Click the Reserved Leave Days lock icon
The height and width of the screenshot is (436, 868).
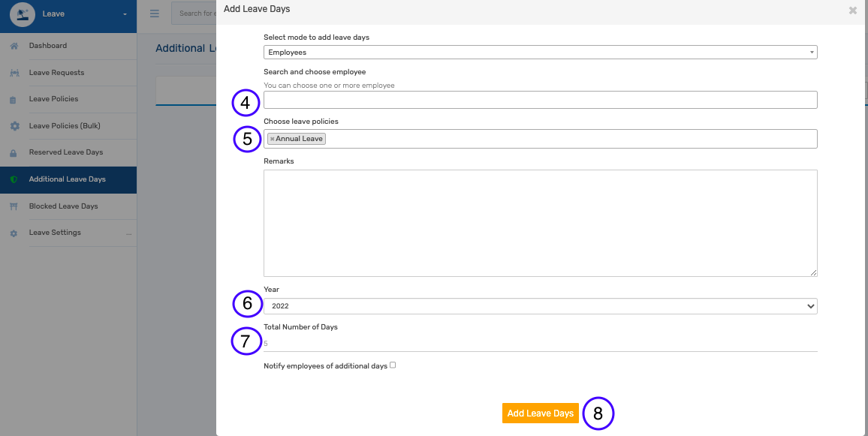[14, 152]
